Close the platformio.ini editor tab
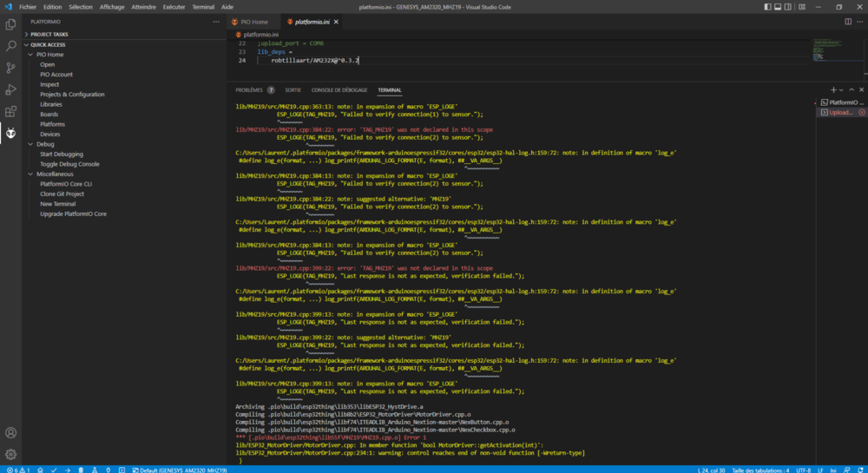Image resolution: width=868 pixels, height=473 pixels. point(336,22)
